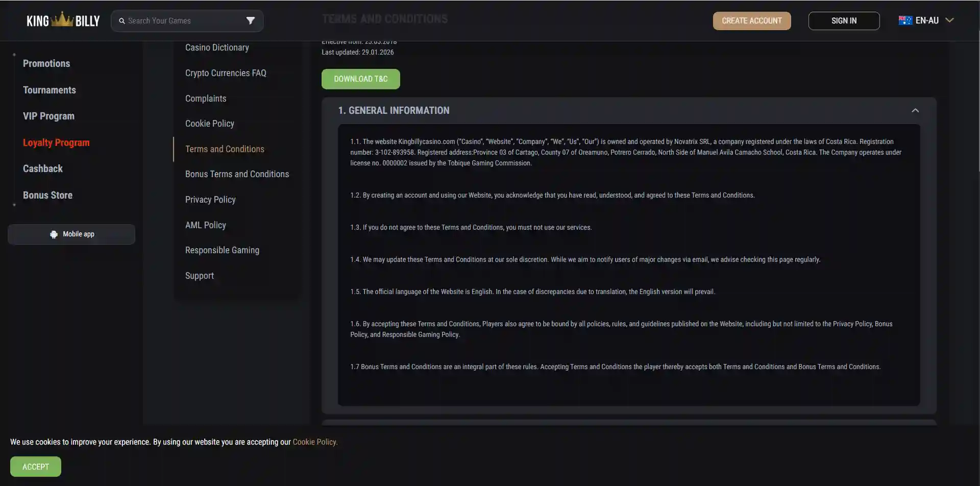The image size is (980, 486).
Task: Select Complaints in info menu
Action: click(x=206, y=99)
